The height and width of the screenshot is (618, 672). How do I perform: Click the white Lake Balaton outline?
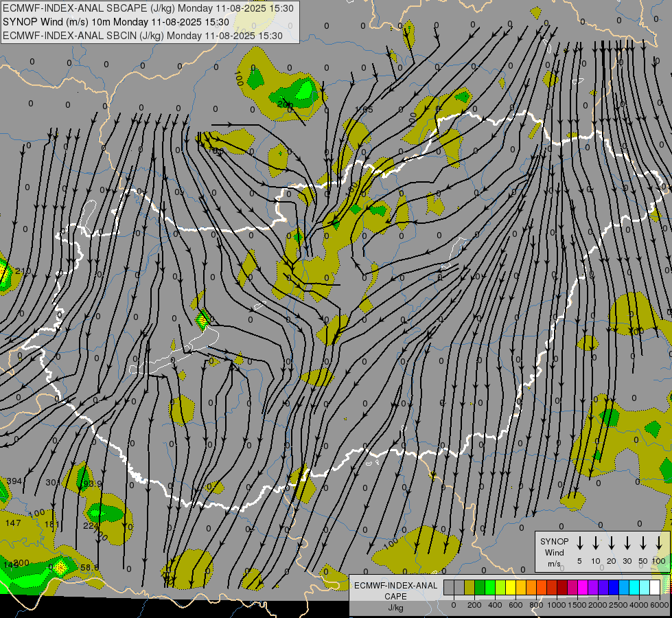point(174,351)
